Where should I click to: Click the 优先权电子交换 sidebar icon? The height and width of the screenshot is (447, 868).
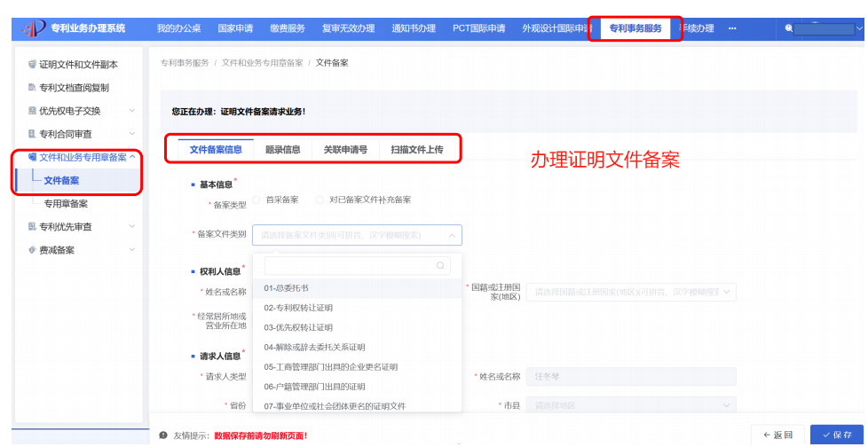32,111
